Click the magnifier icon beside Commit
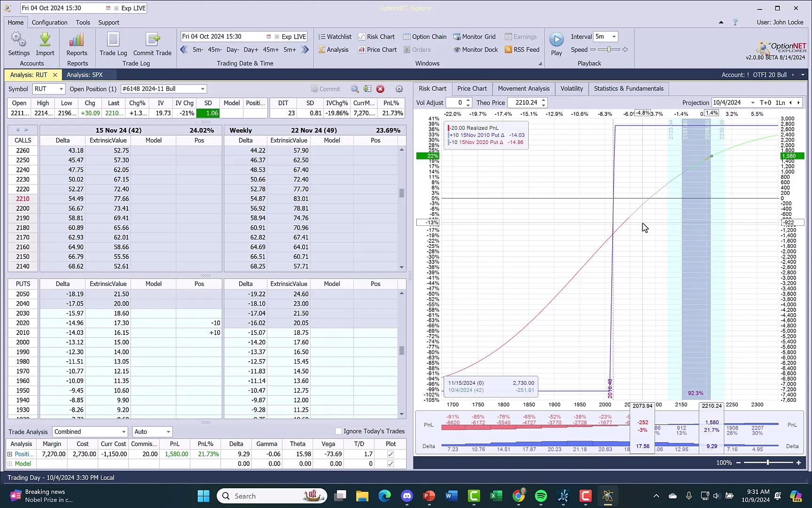This screenshot has width=812, height=508. 355,89
